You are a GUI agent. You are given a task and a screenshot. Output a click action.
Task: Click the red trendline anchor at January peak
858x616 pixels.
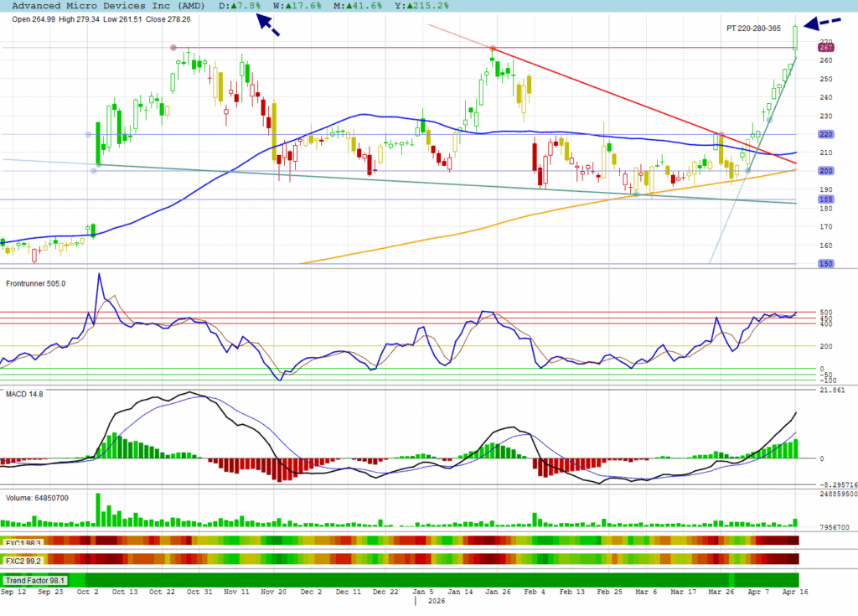click(x=494, y=49)
